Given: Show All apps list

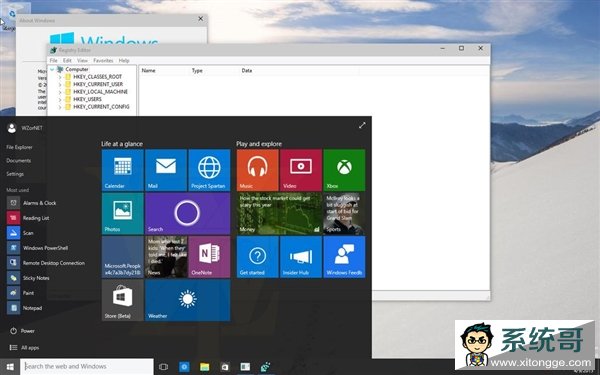Looking at the screenshot, I should tap(24, 347).
